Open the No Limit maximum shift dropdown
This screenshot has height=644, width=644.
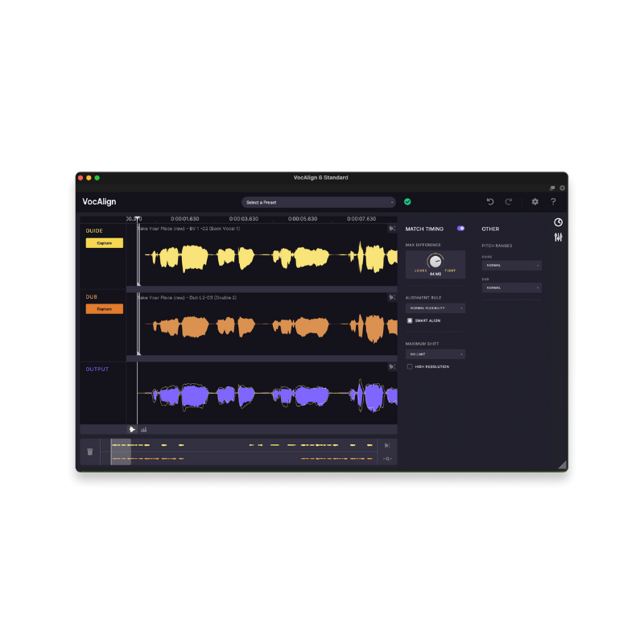pyautogui.click(x=435, y=354)
